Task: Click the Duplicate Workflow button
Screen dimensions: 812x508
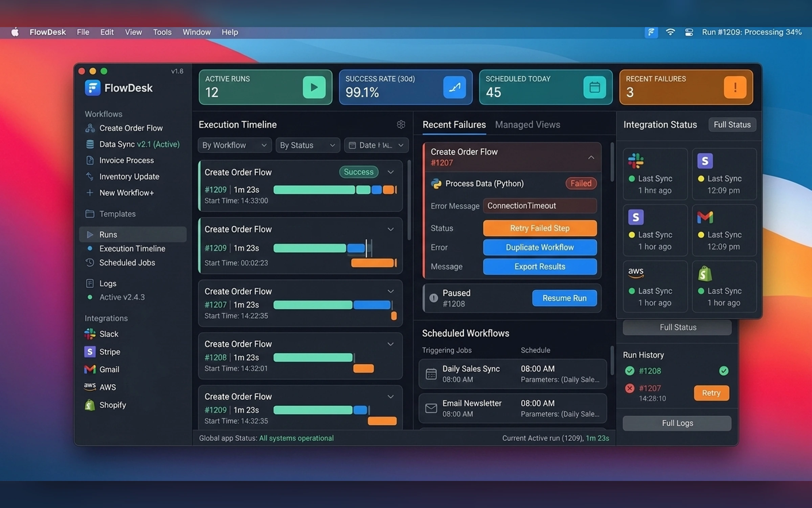Action: (540, 247)
